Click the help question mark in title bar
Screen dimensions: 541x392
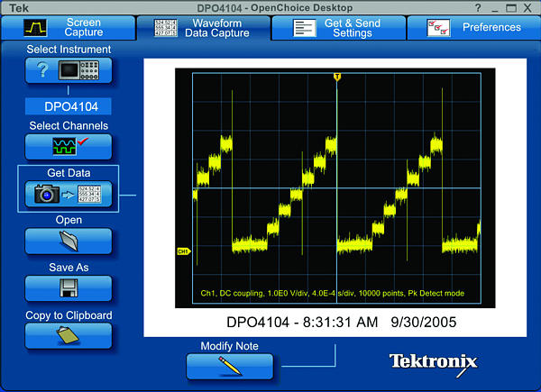click(x=478, y=7)
